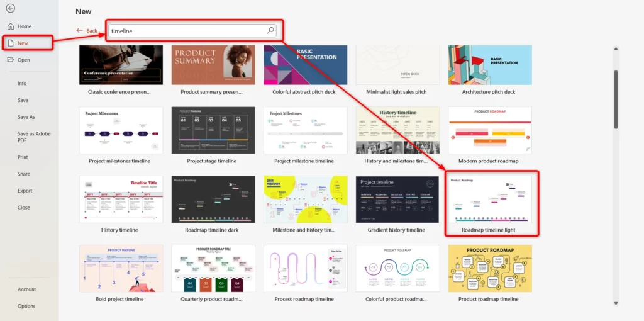
Task: Click the red Back arrow icon
Action: point(79,31)
